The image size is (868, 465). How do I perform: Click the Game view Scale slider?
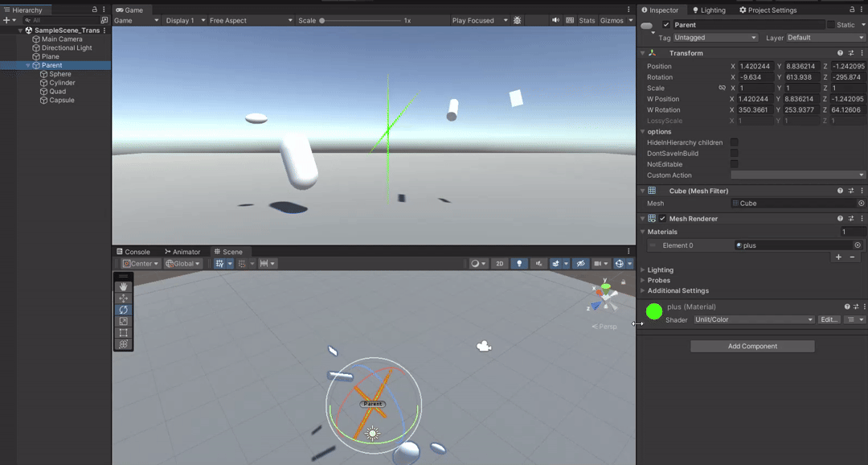[x=361, y=20]
